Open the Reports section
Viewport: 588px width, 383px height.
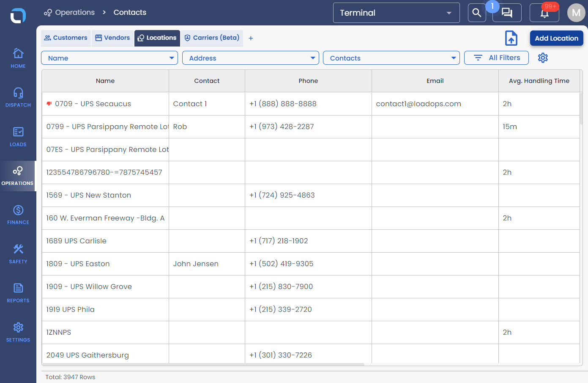pos(18,292)
